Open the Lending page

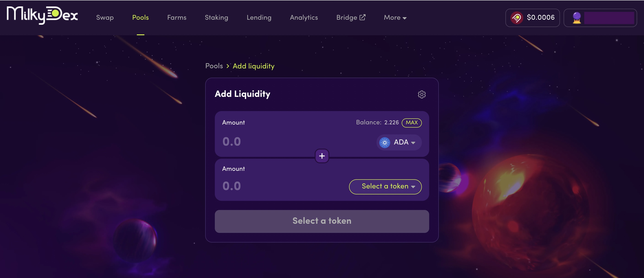pos(259,17)
